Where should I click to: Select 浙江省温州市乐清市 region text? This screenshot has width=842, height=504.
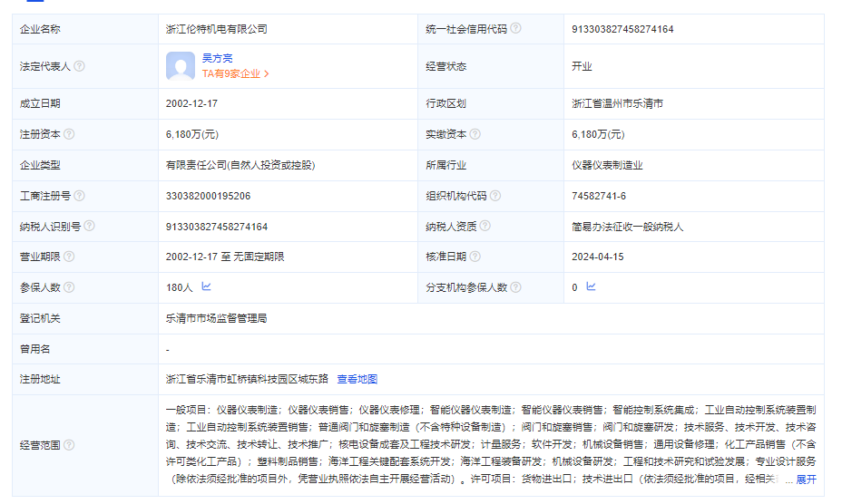click(x=617, y=103)
